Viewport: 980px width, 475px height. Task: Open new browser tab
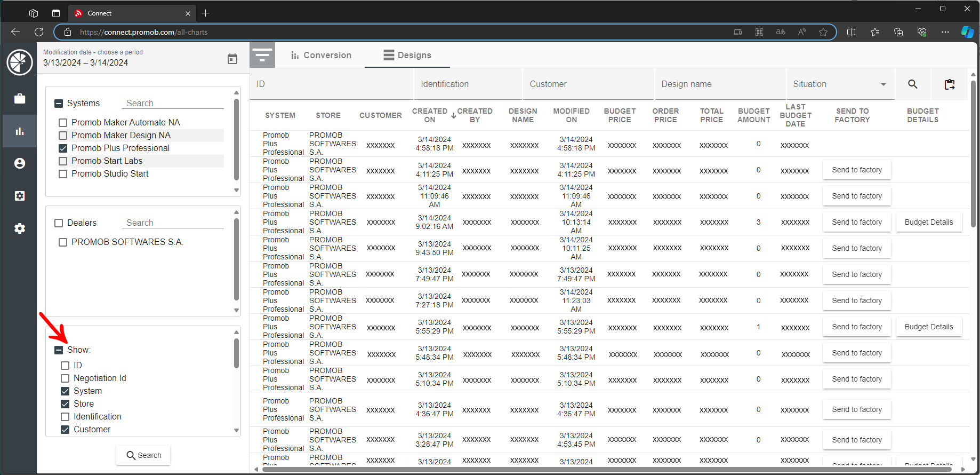coord(206,13)
